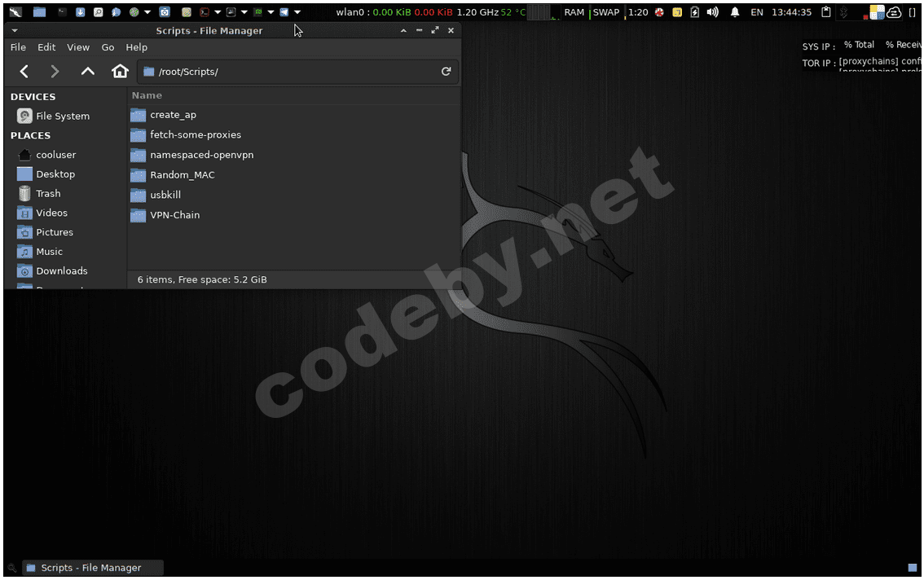This screenshot has width=924, height=580.
Task: Launch the file manager from top panel
Action: [39, 11]
